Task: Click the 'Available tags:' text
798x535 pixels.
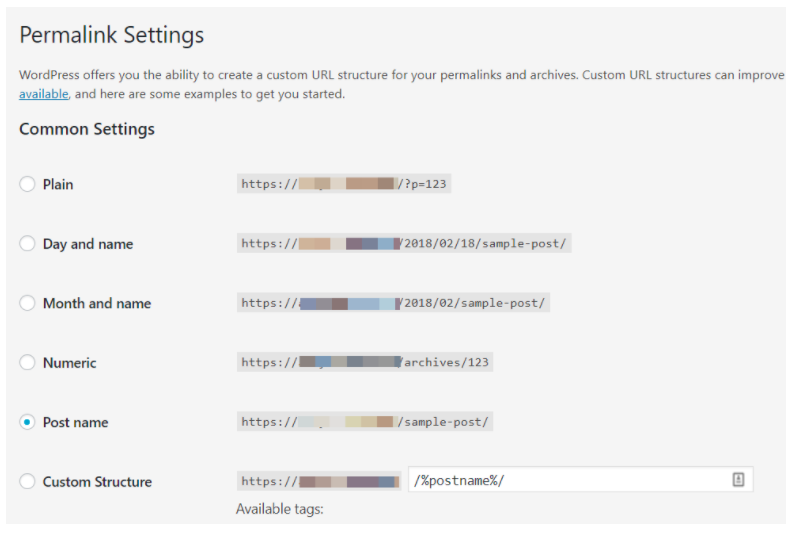Action: pos(279,509)
